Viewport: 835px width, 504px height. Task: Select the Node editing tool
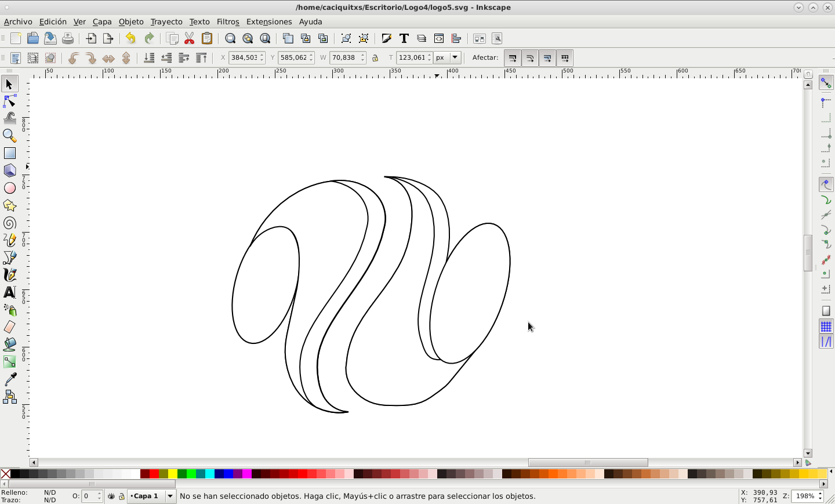tap(10, 101)
